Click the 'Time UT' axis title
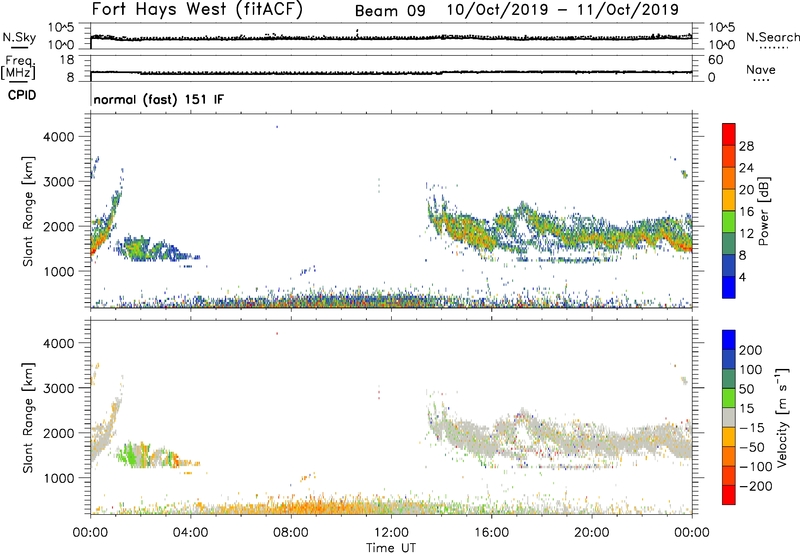This screenshot has height=554, width=800. pos(391,548)
